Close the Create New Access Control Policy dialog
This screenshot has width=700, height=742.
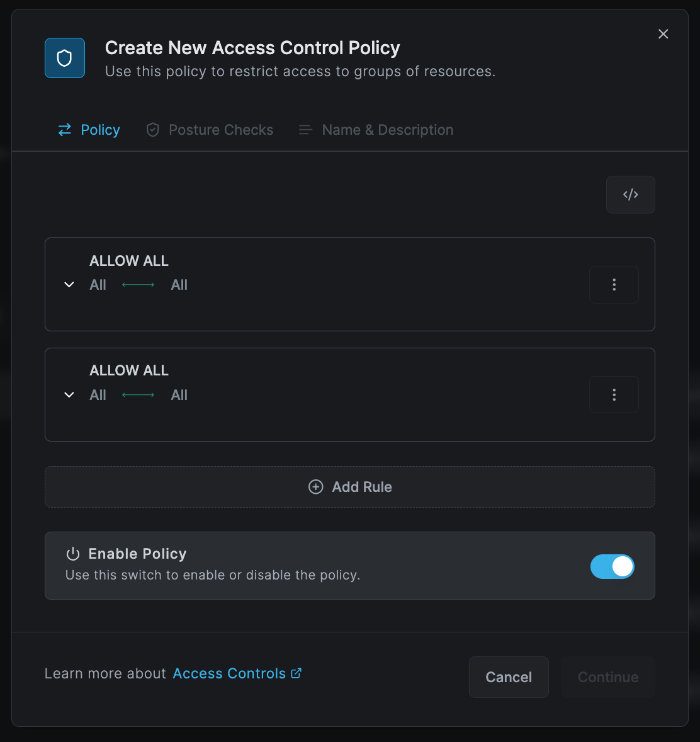[x=663, y=34]
